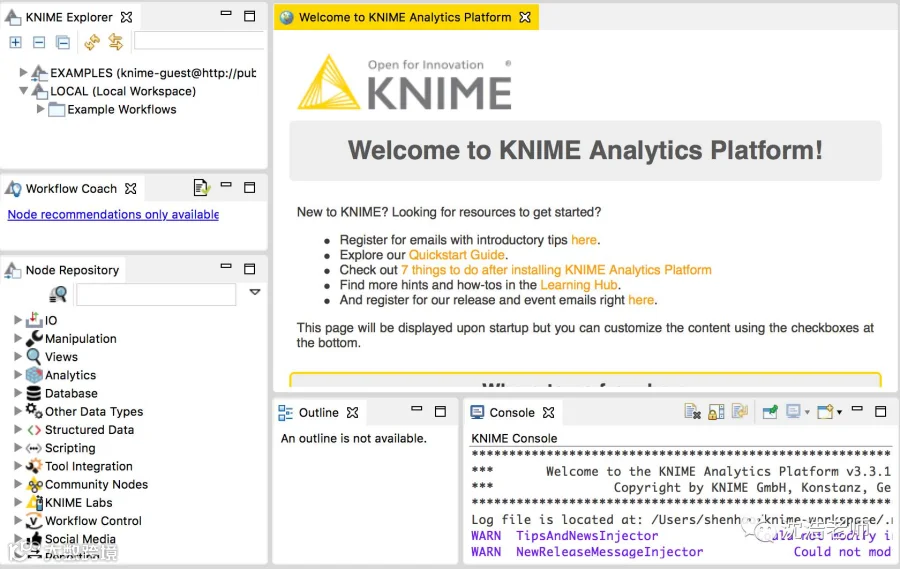The image size is (900, 569).
Task: Click the Scripting category icon
Action: tap(34, 448)
